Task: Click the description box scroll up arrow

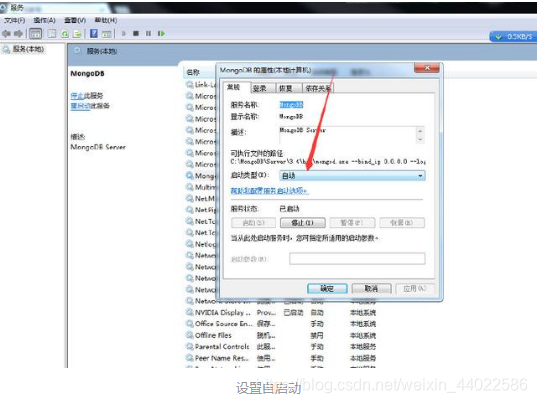Action: tap(420, 131)
